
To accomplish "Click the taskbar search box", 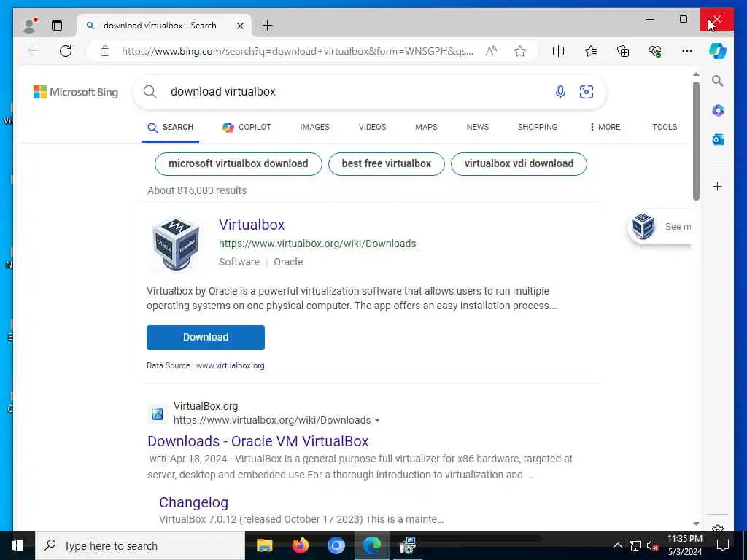I will click(140, 545).
